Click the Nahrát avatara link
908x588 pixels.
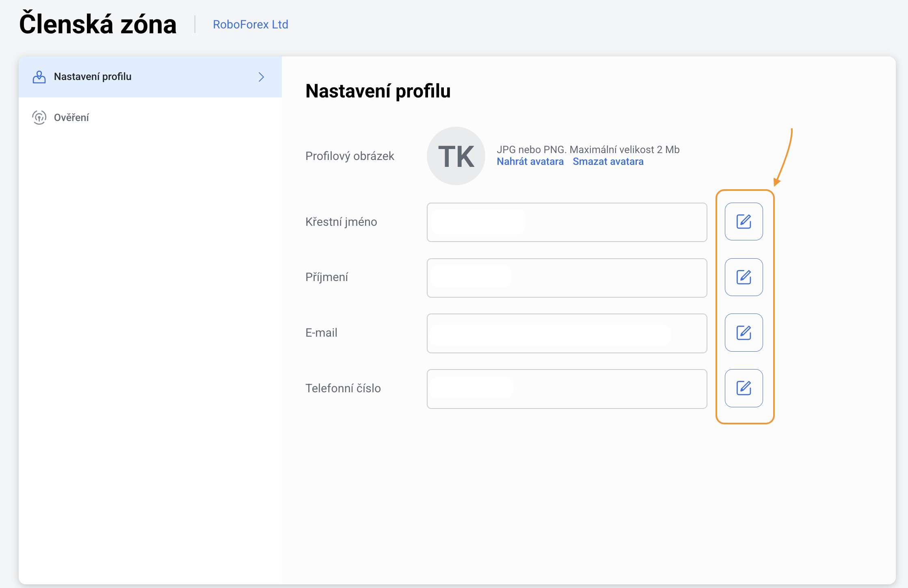tap(530, 162)
